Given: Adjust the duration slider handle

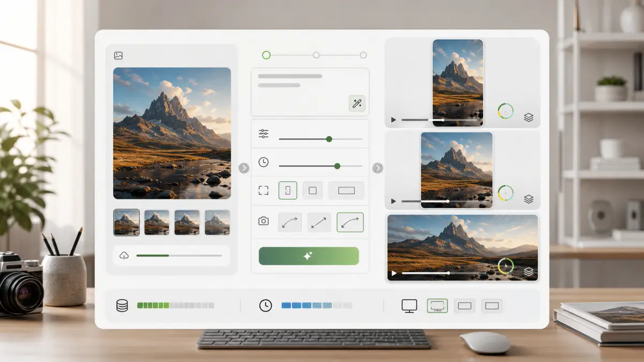Looking at the screenshot, I should coord(337,166).
